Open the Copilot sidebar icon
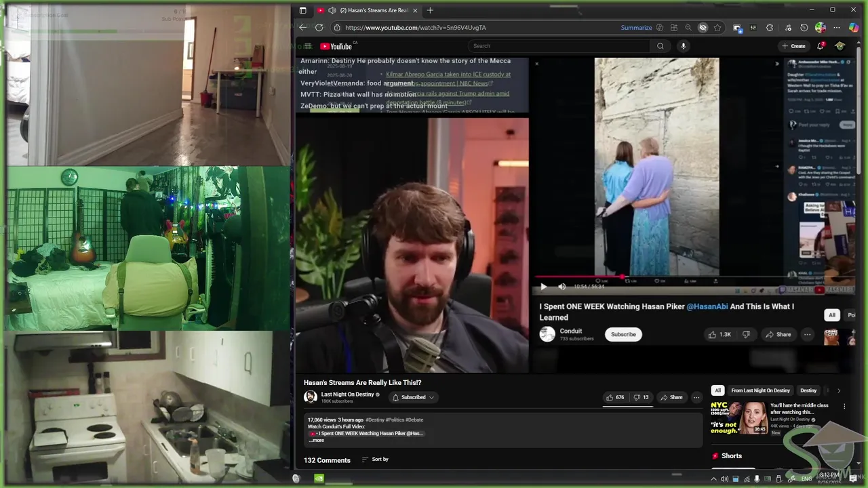868x488 pixels. (854, 28)
